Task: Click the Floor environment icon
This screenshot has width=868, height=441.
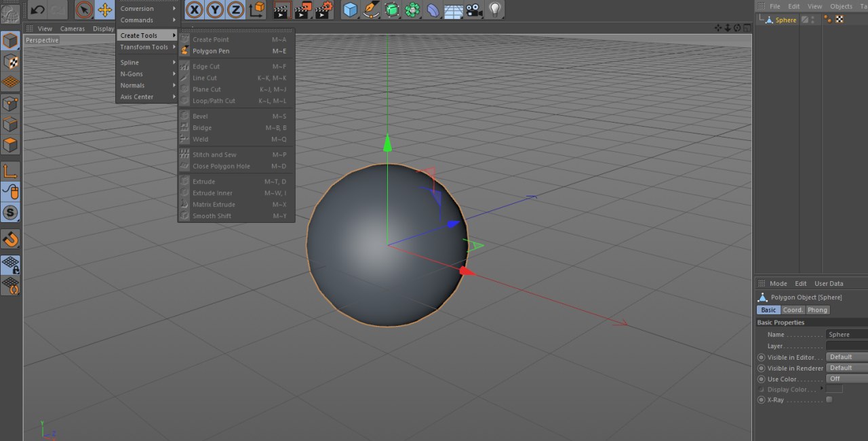Action: pyautogui.click(x=453, y=9)
